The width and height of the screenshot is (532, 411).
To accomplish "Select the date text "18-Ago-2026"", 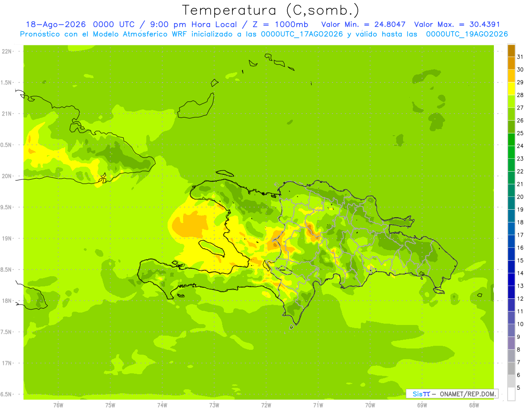I will (x=55, y=24).
